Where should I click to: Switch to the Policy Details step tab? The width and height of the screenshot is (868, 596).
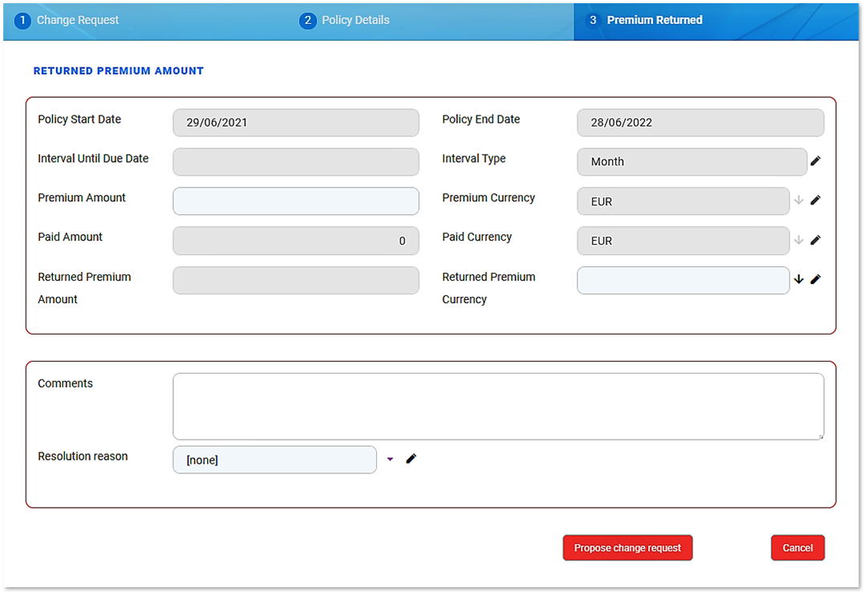coord(355,21)
